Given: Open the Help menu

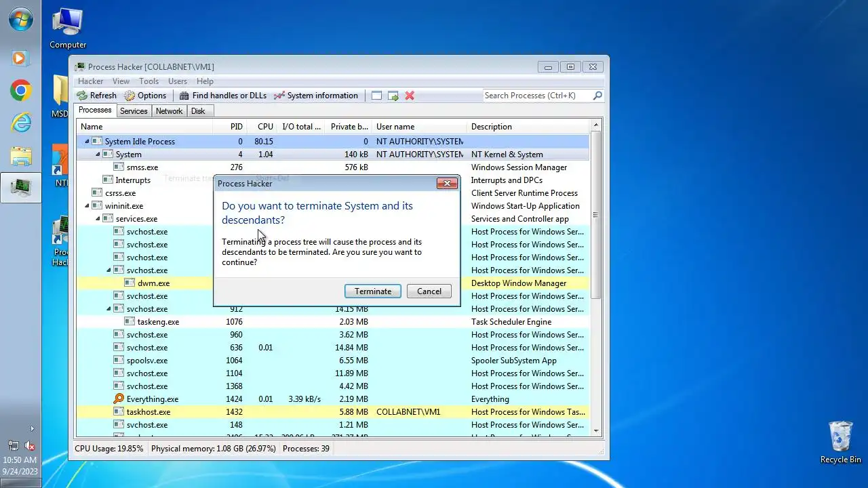Looking at the screenshot, I should [205, 81].
